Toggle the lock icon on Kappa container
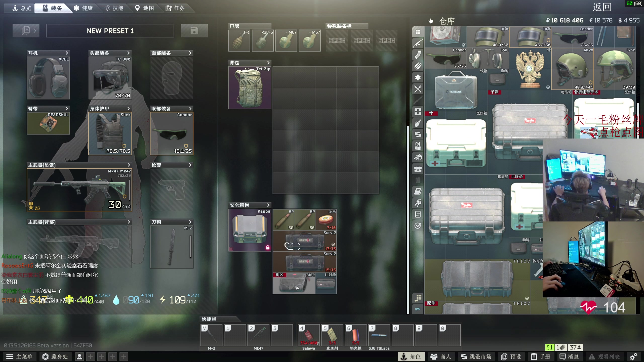Screen dimensions: 644x362 pyautogui.click(x=268, y=248)
